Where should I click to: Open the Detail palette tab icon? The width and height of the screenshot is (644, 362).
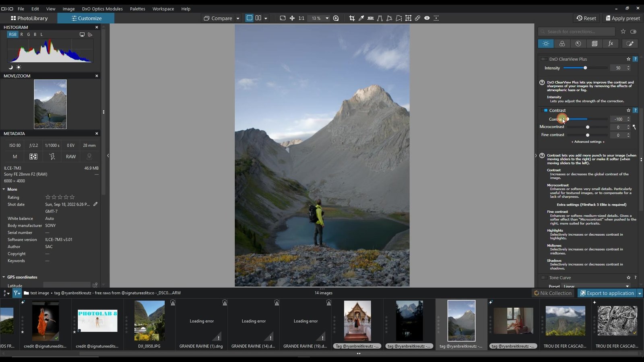point(578,43)
